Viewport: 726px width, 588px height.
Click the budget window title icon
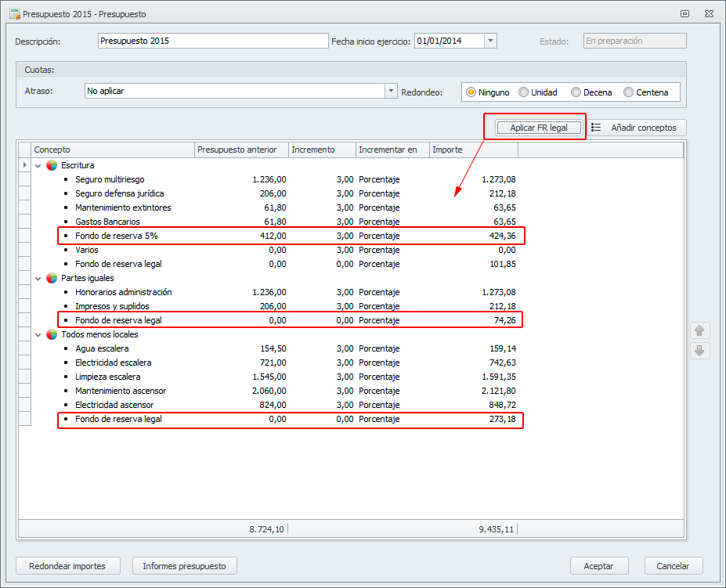tap(13, 13)
